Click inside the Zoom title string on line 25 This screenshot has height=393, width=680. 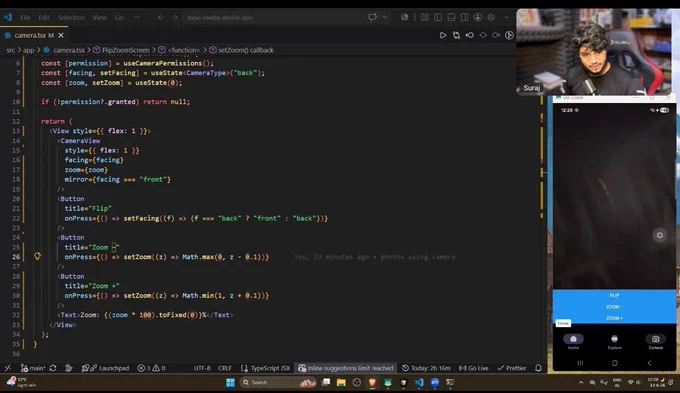(x=104, y=247)
